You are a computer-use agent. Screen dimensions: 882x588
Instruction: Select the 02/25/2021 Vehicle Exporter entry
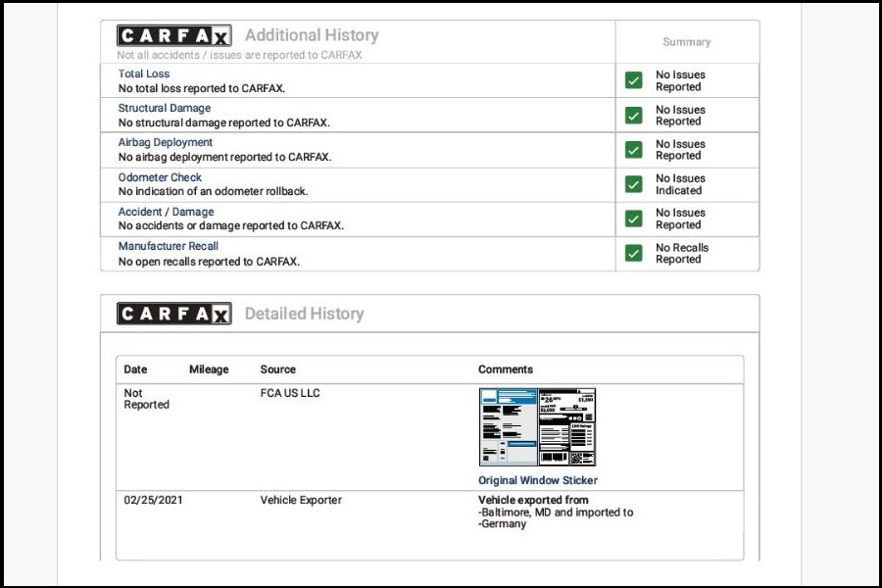[x=301, y=500]
